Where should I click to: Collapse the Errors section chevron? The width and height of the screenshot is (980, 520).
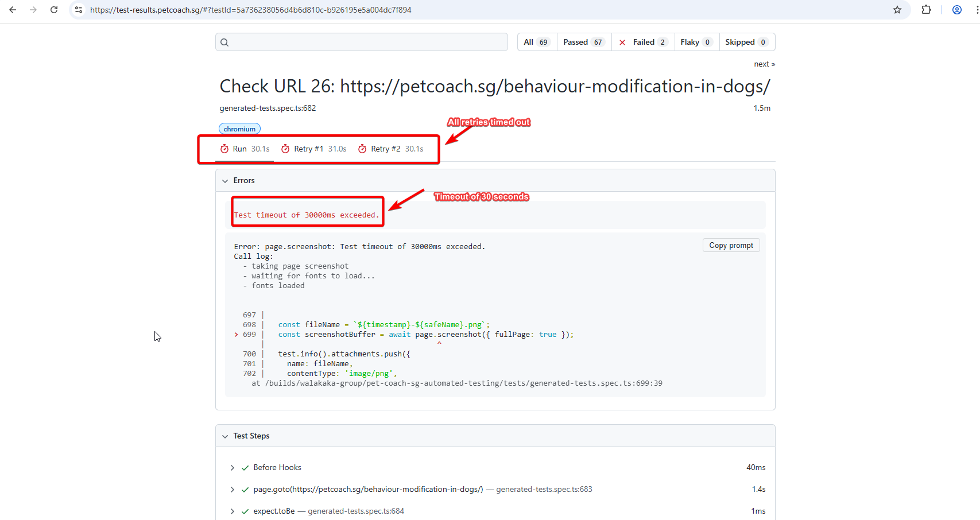(x=225, y=181)
